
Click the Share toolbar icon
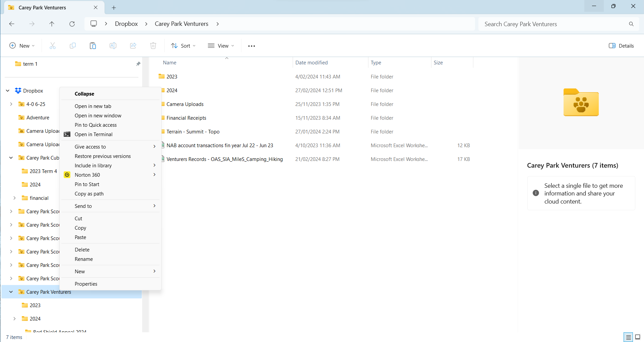click(133, 46)
